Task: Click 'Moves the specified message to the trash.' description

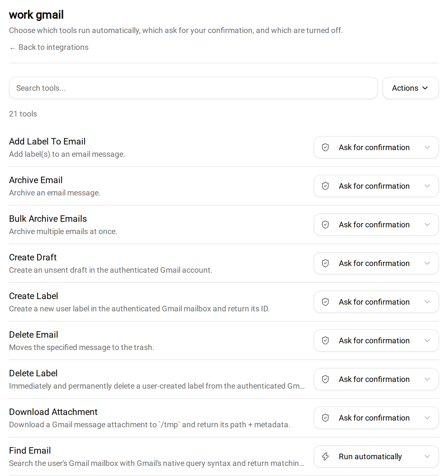Action: (x=81, y=347)
